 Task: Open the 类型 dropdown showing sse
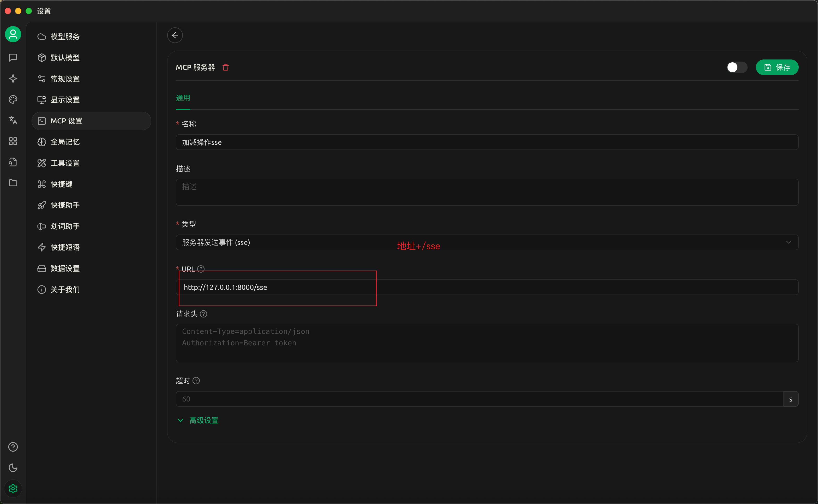(487, 242)
